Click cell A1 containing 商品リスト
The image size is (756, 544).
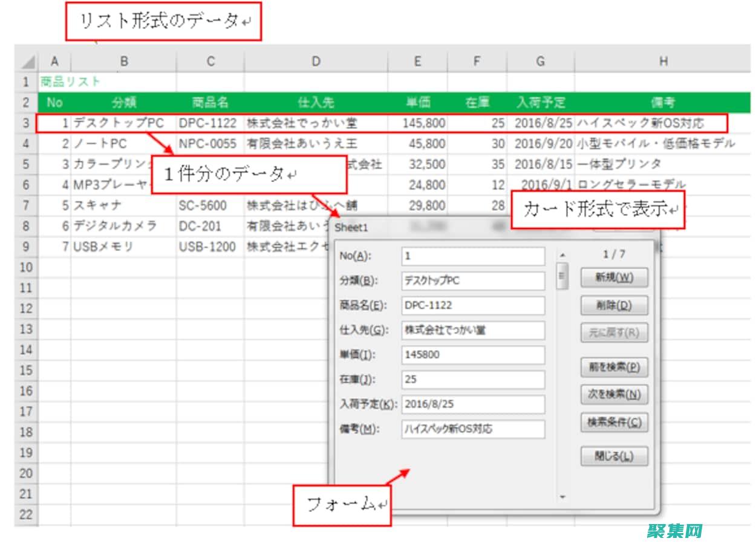point(54,81)
